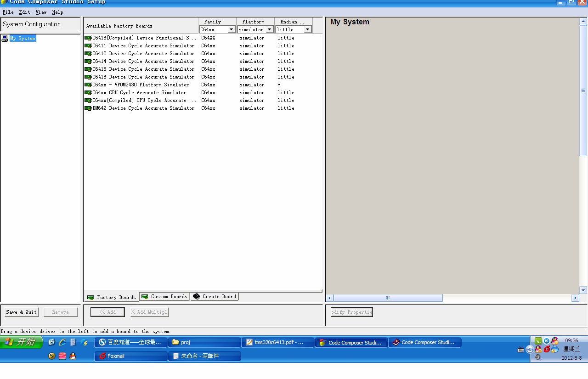The image size is (588, 379).
Task: Click the Modify Properties button
Action: tap(351, 312)
